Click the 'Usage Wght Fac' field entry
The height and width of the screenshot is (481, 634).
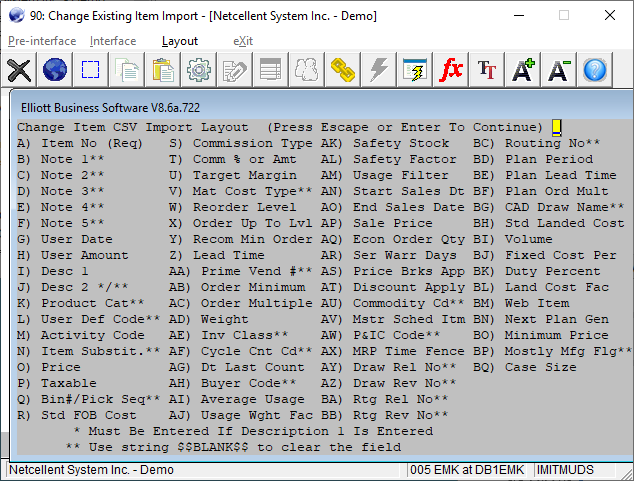tap(241, 416)
